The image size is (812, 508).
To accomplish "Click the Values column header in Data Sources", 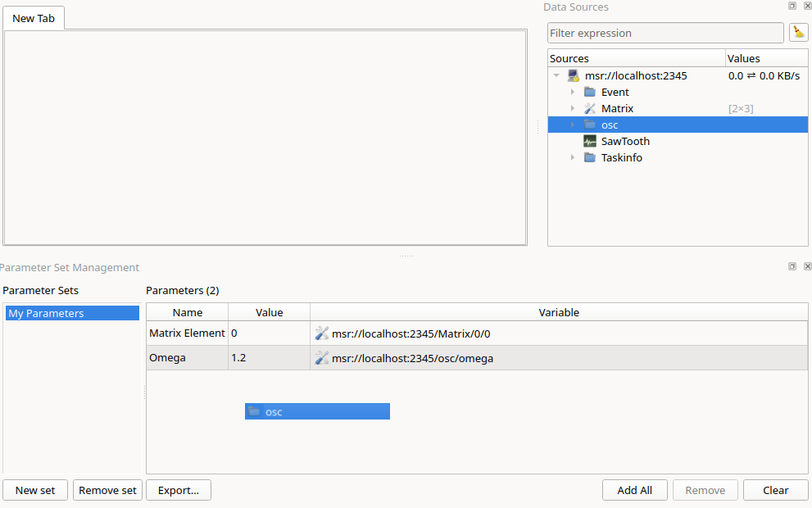I will (766, 58).
